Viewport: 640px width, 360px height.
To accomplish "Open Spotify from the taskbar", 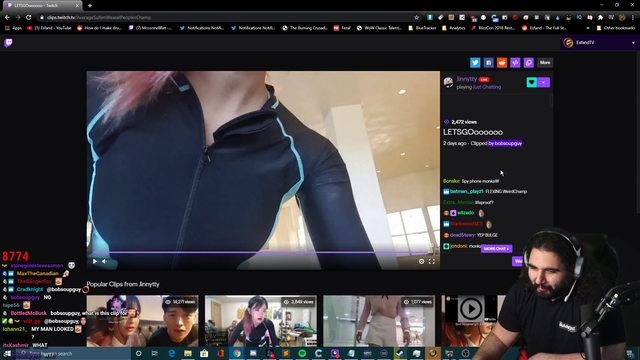I will point(302,353).
